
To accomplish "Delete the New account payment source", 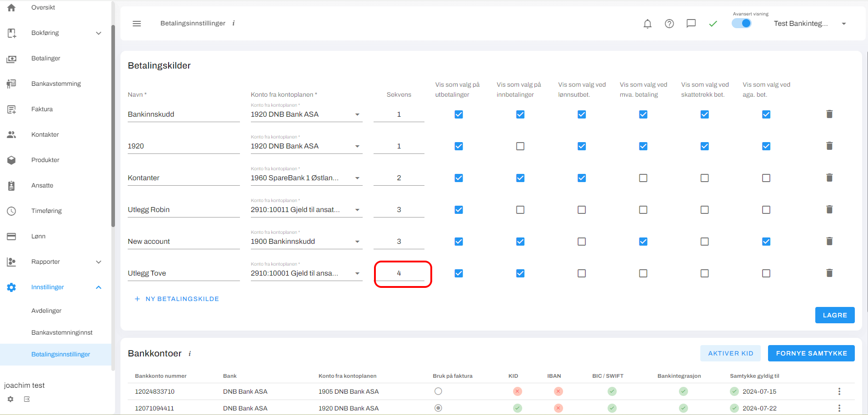I will (x=829, y=241).
